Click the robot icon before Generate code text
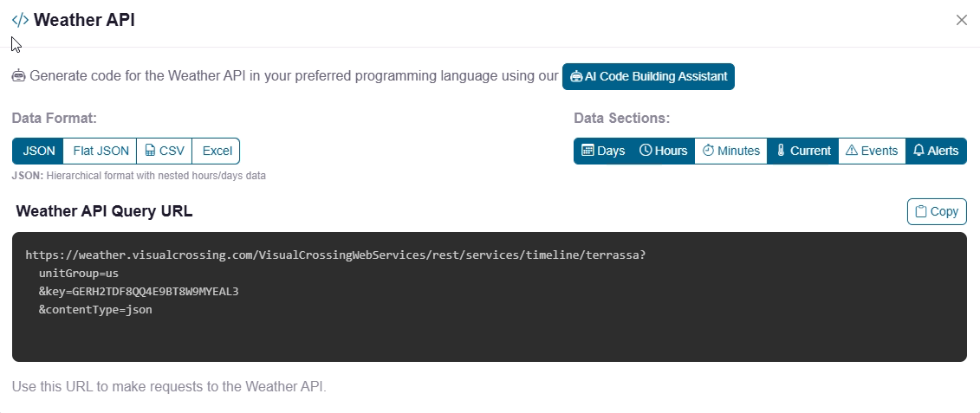This screenshot has height=413, width=980. click(x=19, y=76)
